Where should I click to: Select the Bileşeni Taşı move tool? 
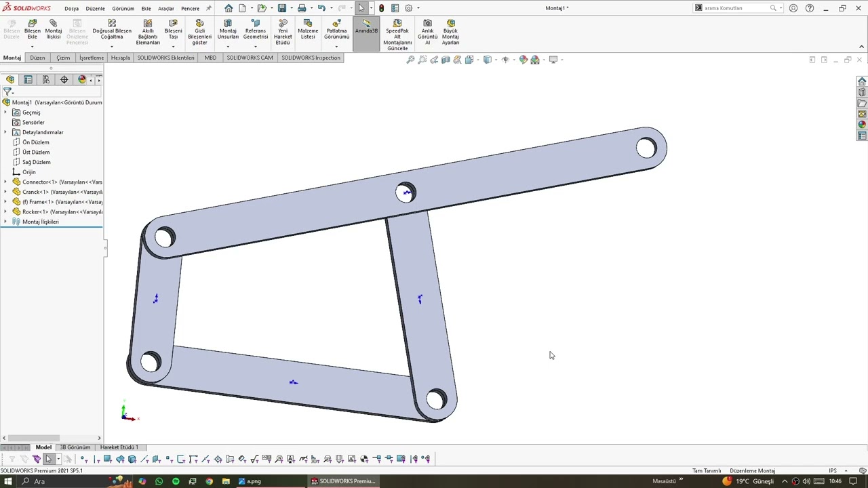(x=173, y=30)
